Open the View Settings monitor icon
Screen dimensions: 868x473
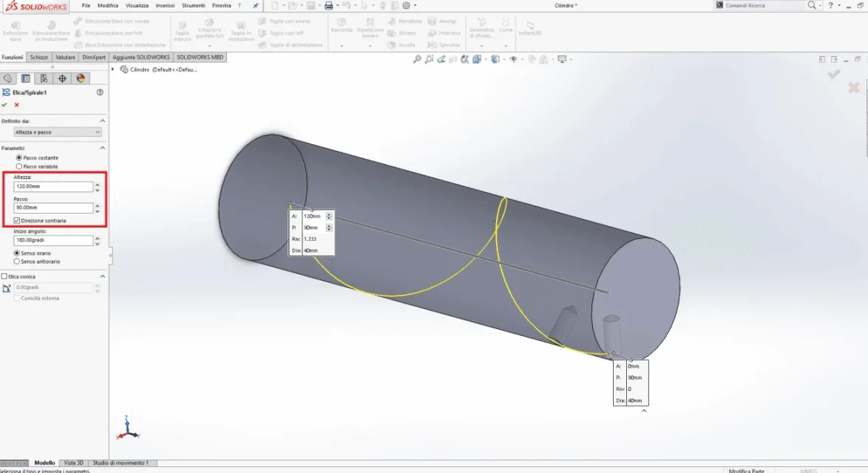[x=563, y=59]
